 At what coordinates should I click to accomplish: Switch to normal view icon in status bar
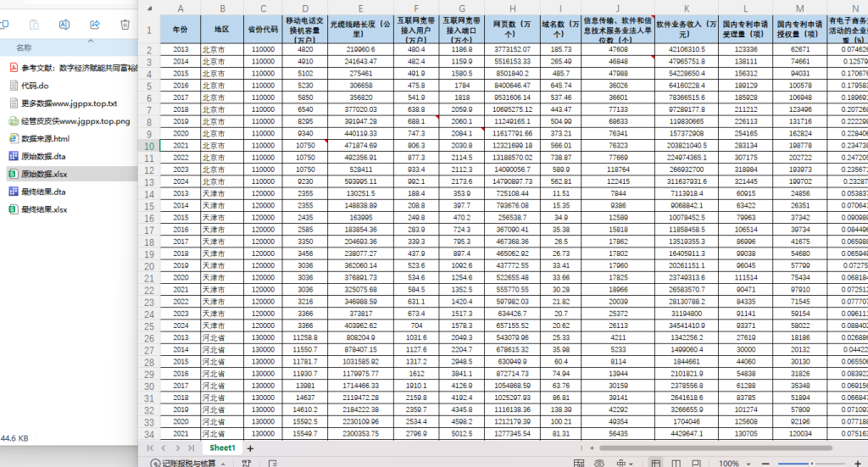pos(656,463)
